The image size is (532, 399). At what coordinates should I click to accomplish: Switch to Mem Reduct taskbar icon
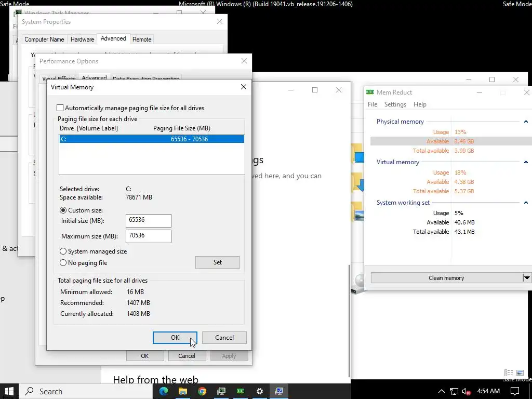241,391
